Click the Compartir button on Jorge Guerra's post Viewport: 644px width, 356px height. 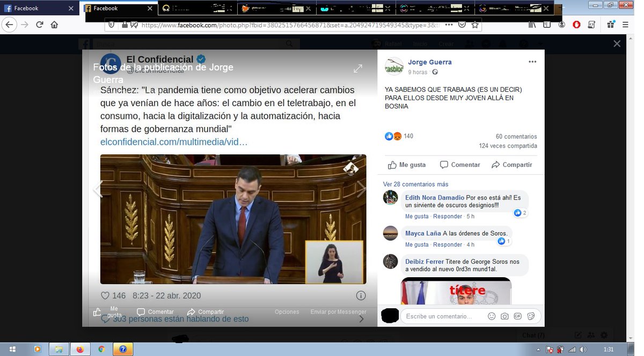tap(511, 165)
